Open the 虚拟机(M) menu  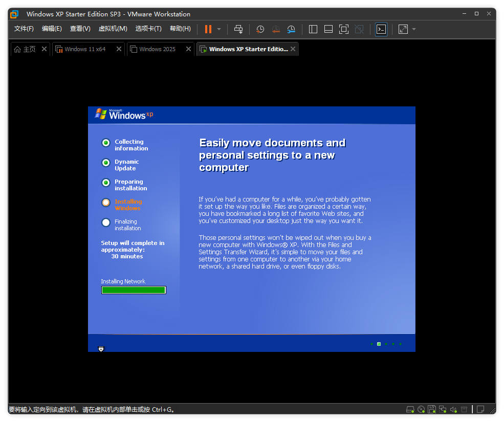(x=113, y=29)
